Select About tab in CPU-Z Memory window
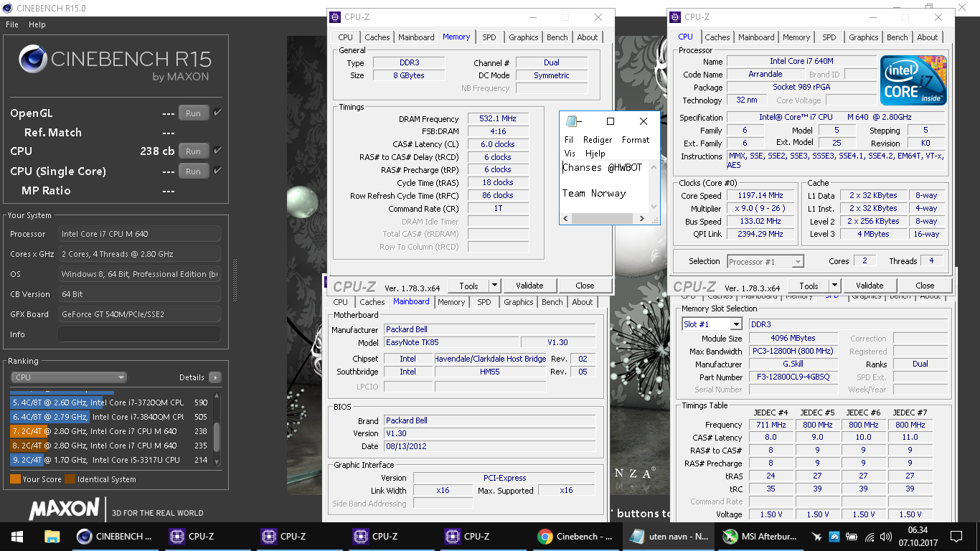 pyautogui.click(x=588, y=37)
